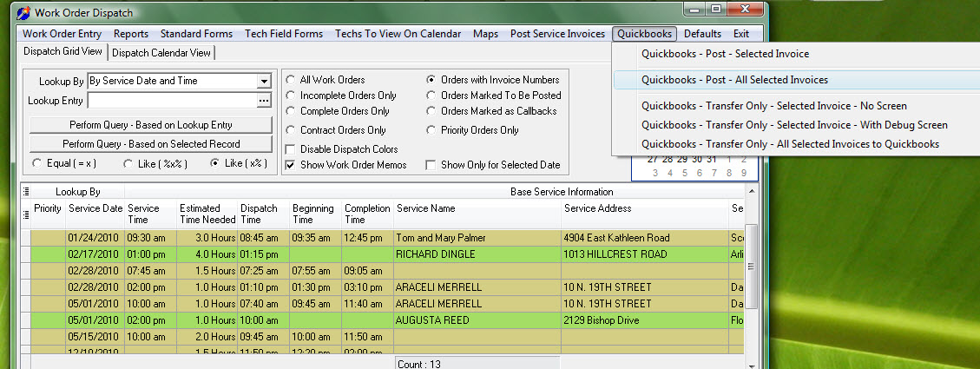Click the grid selector icon beside Lookup By header
The image size is (980, 369).
[x=26, y=192]
